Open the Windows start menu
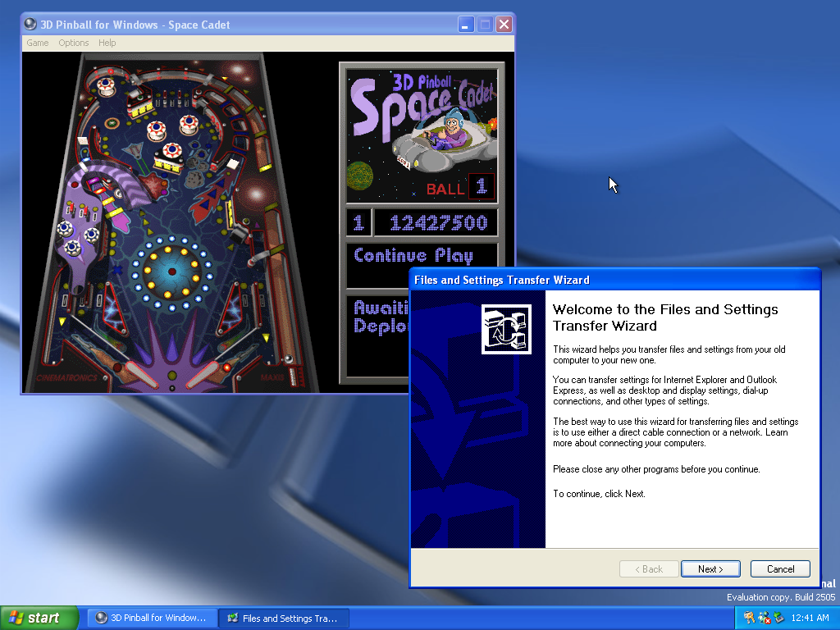The width and height of the screenshot is (840, 630). (x=39, y=618)
